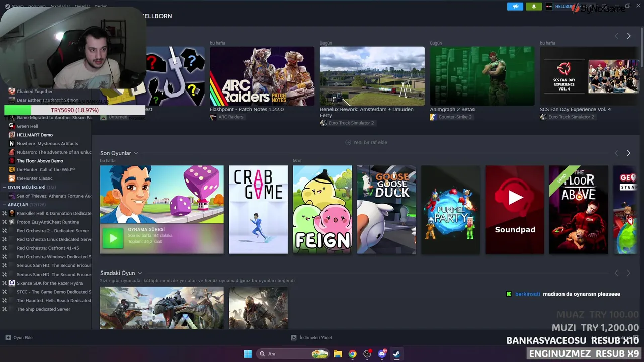Image resolution: width=644 pixels, height=362 pixels.
Task: Select Red Orchestra 2 - Dedicated Server
Action: (53, 231)
